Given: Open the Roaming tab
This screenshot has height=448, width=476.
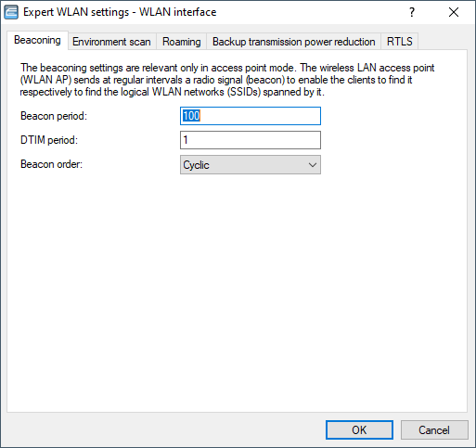Looking at the screenshot, I should [x=182, y=42].
